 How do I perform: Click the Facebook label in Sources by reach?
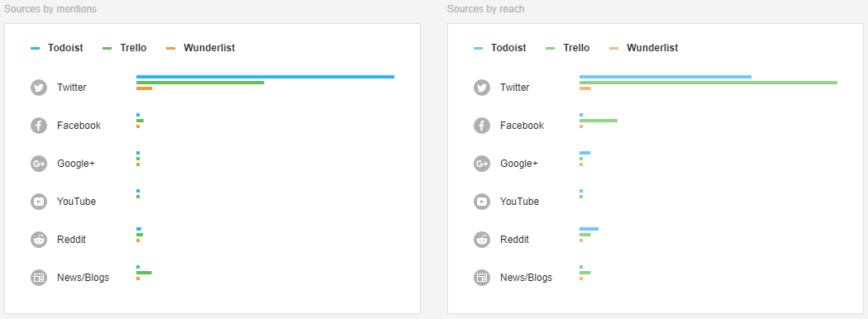tap(522, 126)
